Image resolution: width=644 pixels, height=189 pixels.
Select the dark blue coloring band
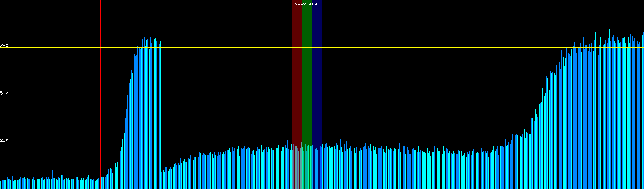[x=317, y=79]
